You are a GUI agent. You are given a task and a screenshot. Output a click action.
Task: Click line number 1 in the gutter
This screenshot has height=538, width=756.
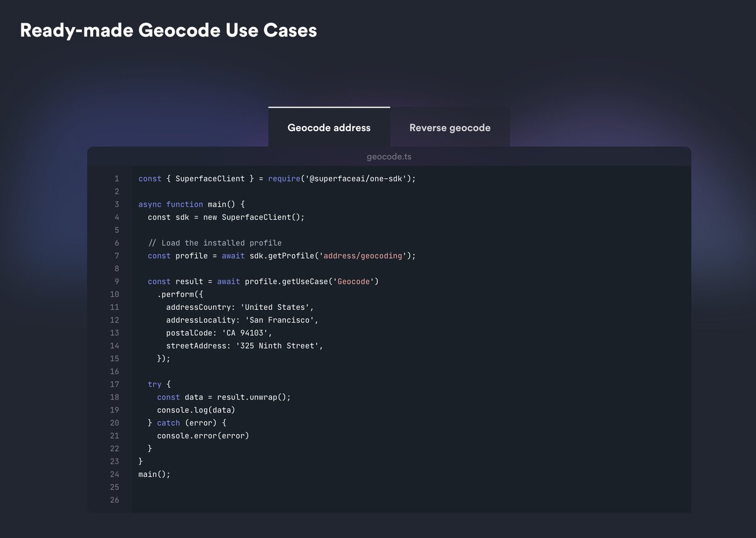[x=117, y=178]
